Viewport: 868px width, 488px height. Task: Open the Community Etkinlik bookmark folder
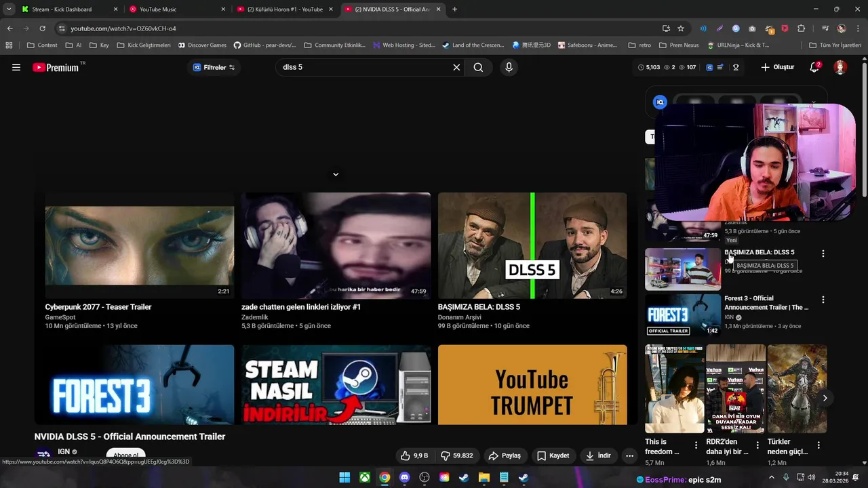pyautogui.click(x=334, y=45)
